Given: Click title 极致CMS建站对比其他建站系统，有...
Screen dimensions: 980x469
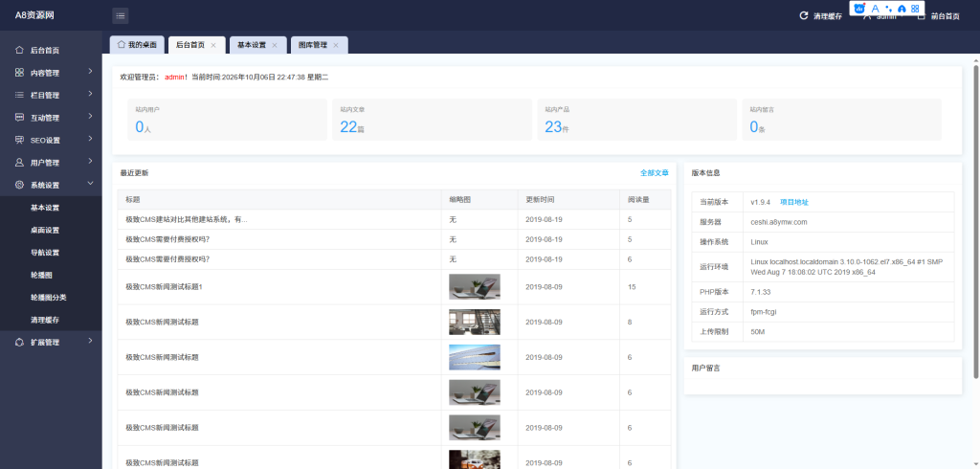Looking at the screenshot, I should [187, 219].
